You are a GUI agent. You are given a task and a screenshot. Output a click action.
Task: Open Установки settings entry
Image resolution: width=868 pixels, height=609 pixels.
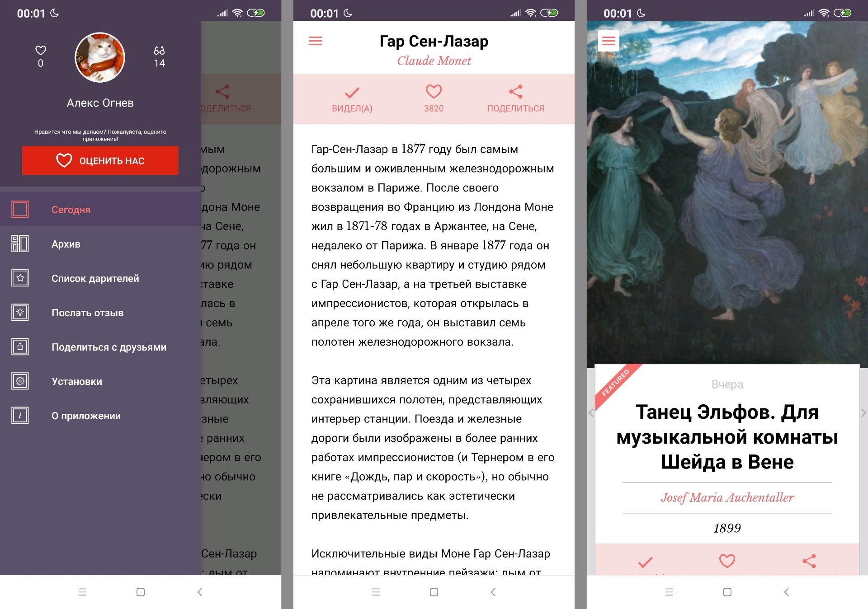(x=100, y=381)
